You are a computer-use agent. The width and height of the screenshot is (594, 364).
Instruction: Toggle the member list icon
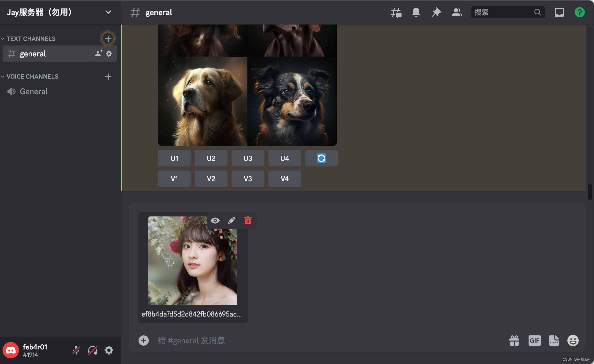[x=457, y=12]
